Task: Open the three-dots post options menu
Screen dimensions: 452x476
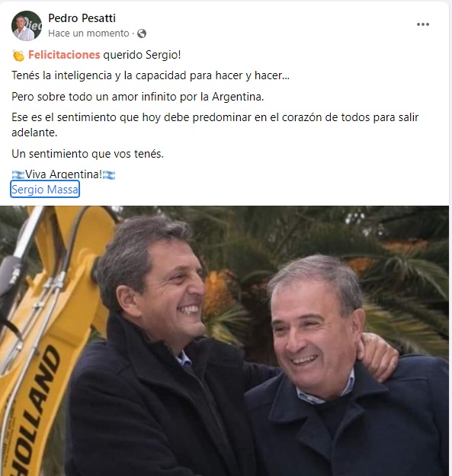Action: coord(422,24)
